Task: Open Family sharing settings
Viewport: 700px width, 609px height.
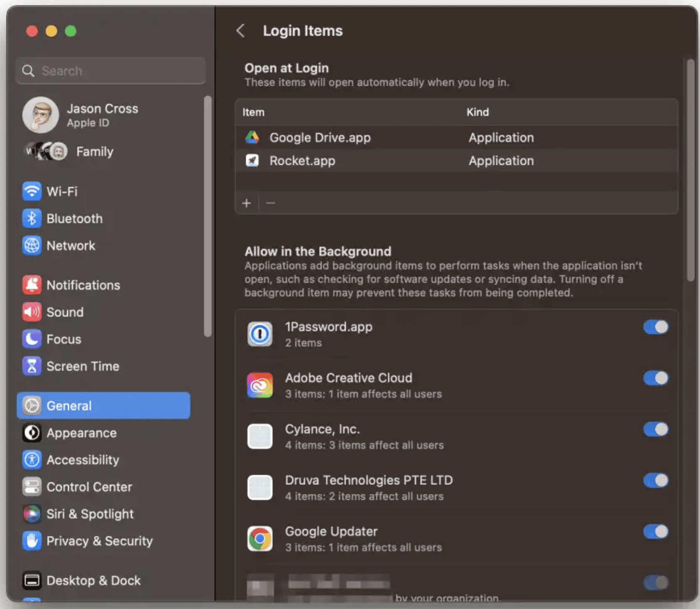Action: coord(103,151)
